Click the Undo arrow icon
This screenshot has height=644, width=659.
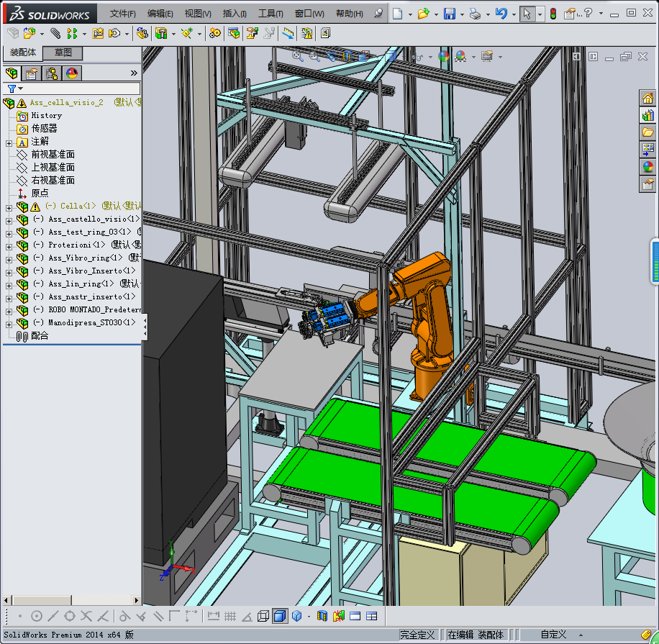pos(501,14)
